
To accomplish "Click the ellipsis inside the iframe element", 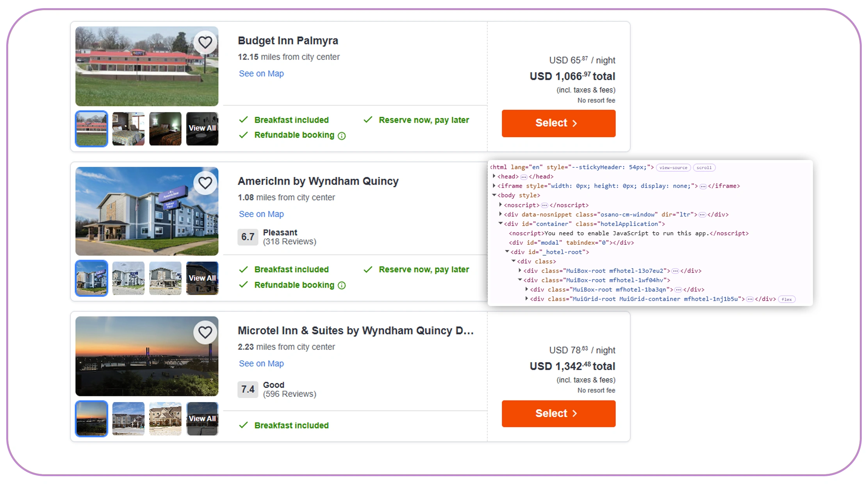I will 702,186.
